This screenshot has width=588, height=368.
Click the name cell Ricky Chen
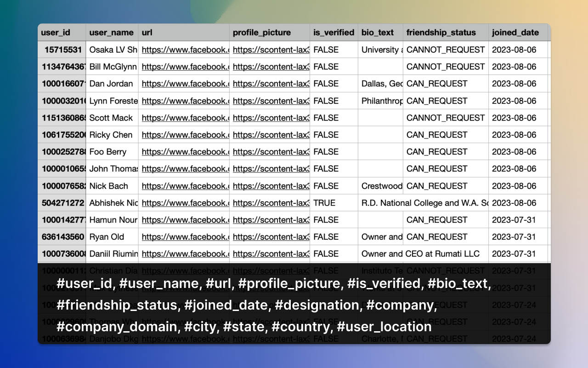[112, 135]
